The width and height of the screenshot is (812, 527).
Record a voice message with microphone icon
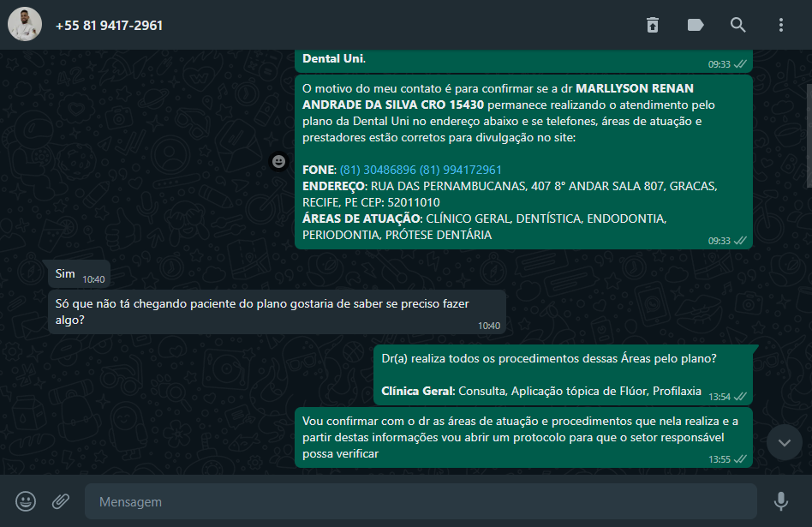tap(781, 501)
